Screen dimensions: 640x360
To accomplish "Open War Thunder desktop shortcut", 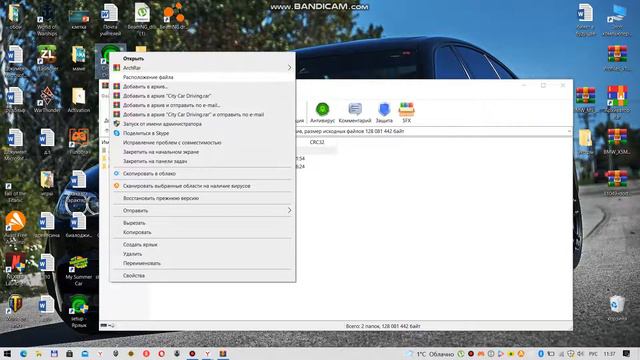I will (x=47, y=100).
